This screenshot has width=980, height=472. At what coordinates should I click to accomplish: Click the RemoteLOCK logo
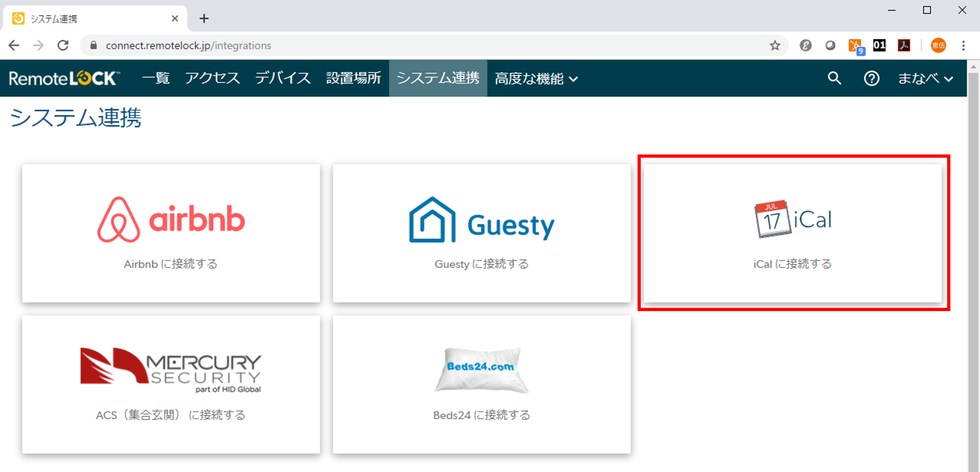(x=64, y=79)
